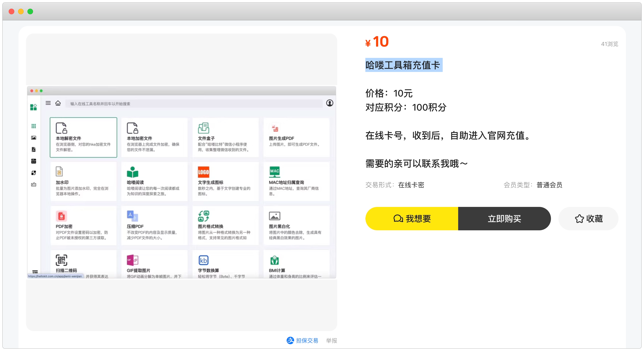Screen dimensions: 644x351
Task: Click the image icon in the toolbox sidebar
Action: point(34,138)
